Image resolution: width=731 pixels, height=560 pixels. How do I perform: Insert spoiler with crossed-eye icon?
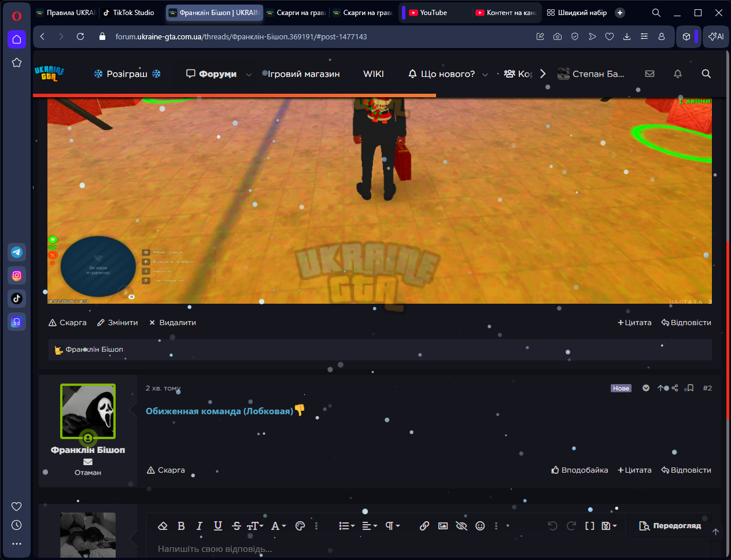point(462,526)
